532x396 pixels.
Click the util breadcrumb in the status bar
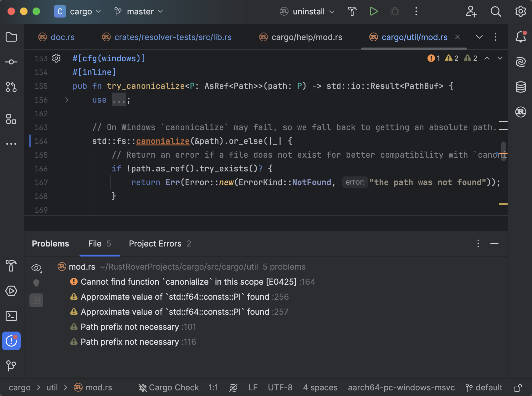click(52, 388)
